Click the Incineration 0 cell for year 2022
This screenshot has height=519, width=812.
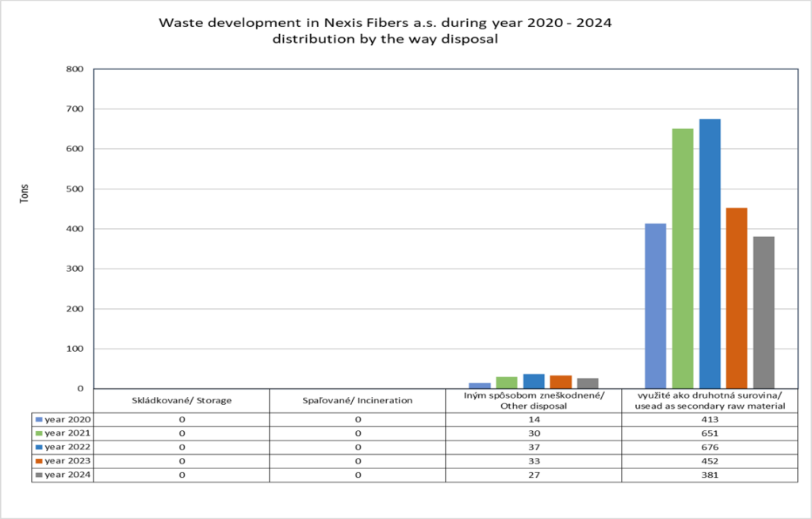(358, 447)
